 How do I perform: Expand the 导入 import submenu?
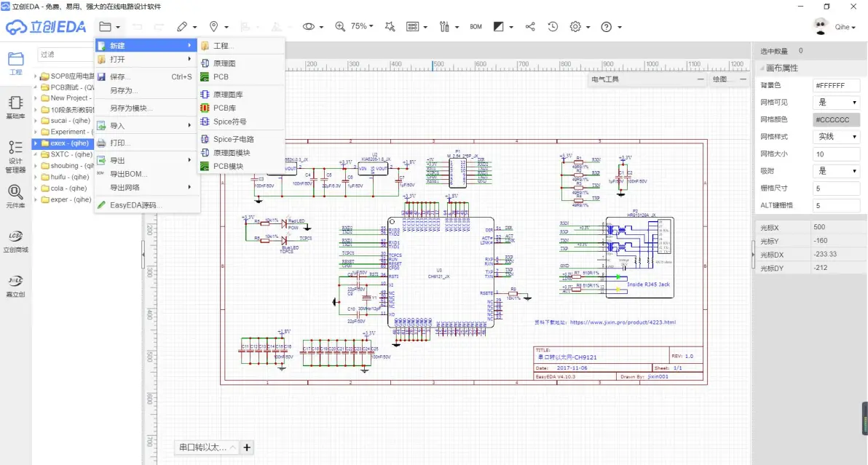pyautogui.click(x=146, y=126)
